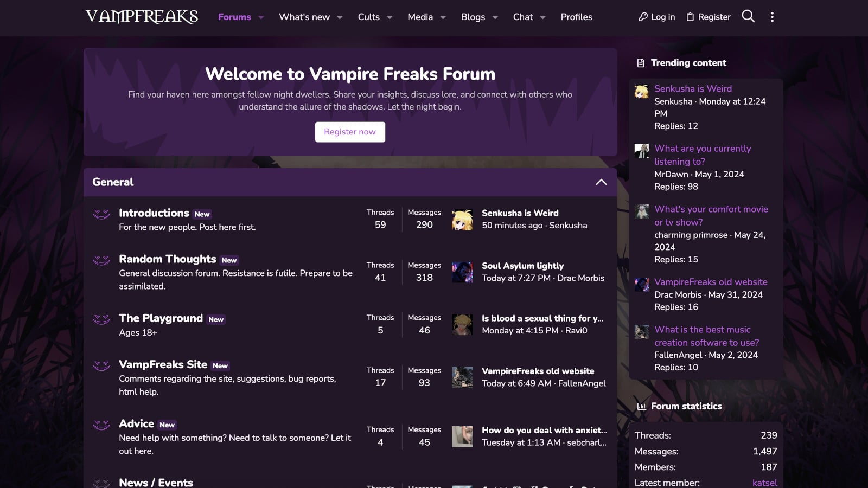Open the Random Thoughts forum
The height and width of the screenshot is (488, 868).
[x=168, y=259]
